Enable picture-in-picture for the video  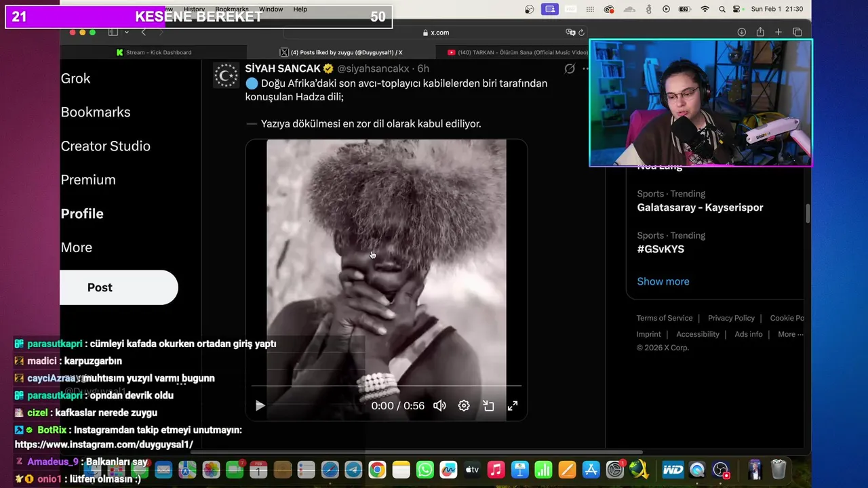488,405
